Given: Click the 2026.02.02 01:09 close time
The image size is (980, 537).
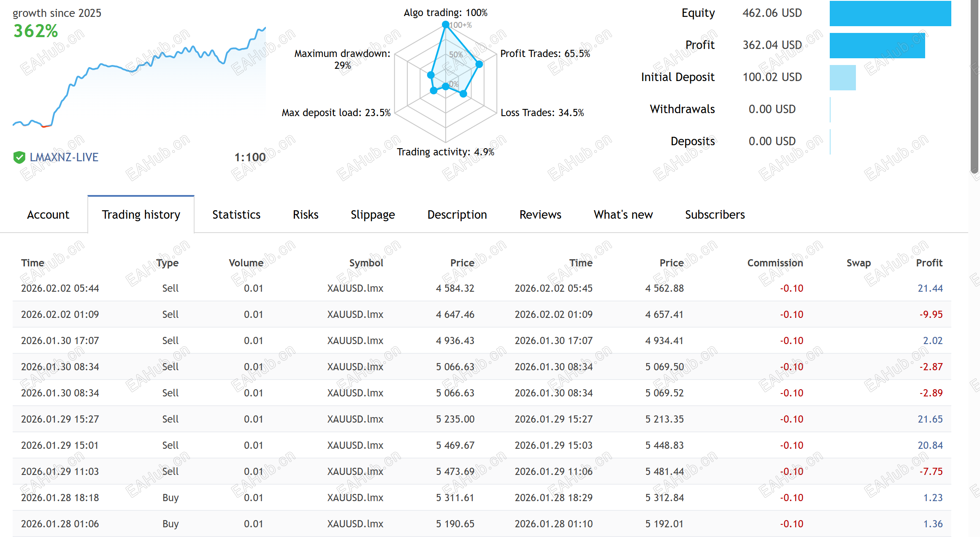Looking at the screenshot, I should tap(553, 315).
